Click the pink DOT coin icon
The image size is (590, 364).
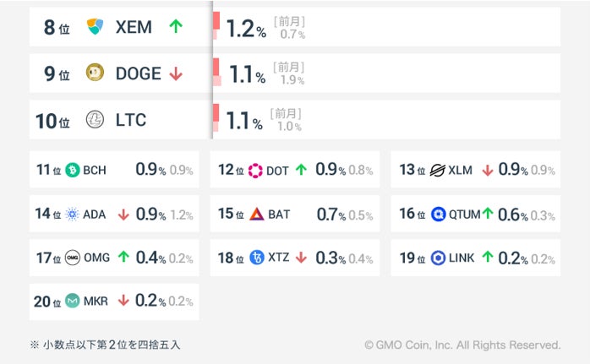tap(255, 170)
